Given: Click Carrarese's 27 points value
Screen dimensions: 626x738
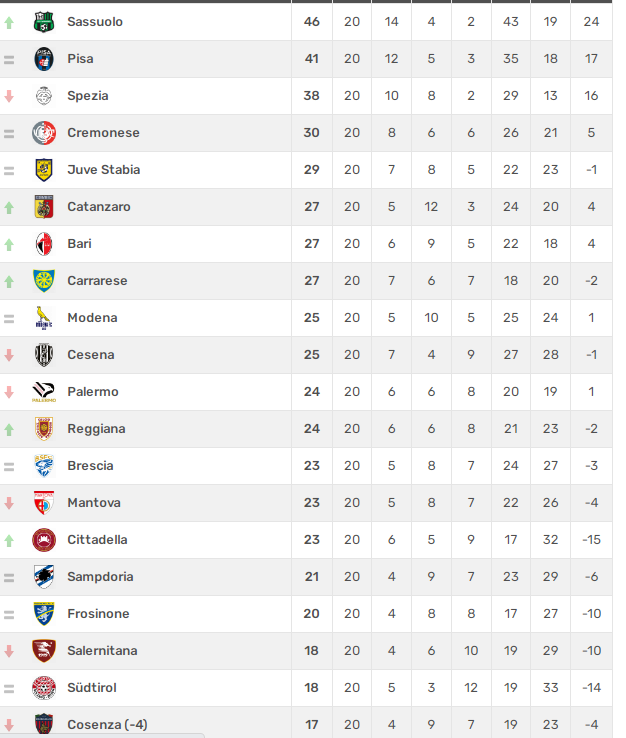Looking at the screenshot, I should pos(312,281).
